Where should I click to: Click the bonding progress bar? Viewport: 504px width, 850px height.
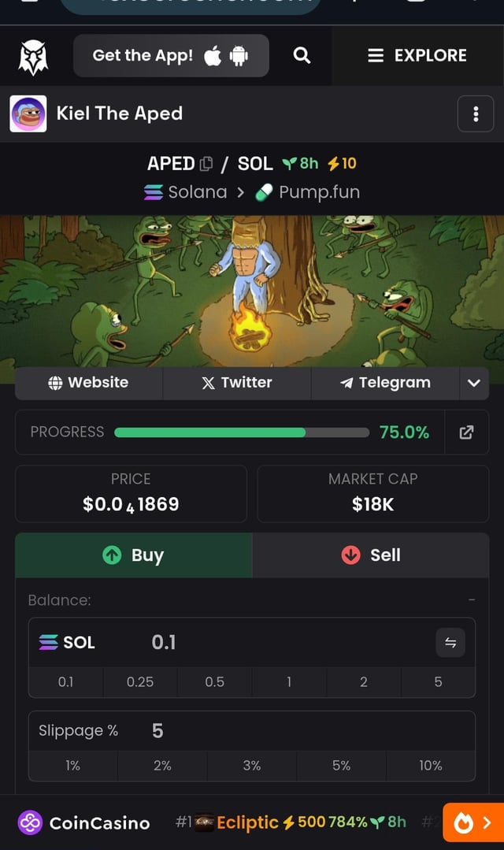241,432
